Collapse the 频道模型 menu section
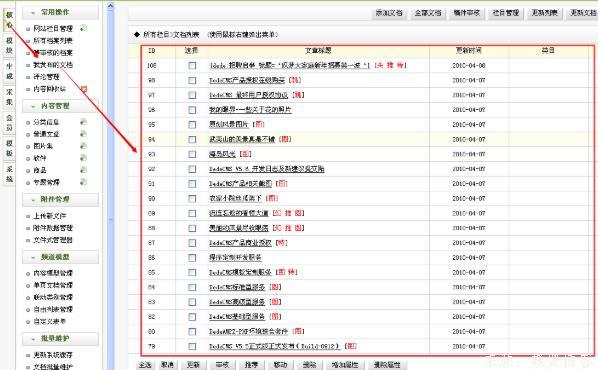598x370 pixels. point(60,257)
